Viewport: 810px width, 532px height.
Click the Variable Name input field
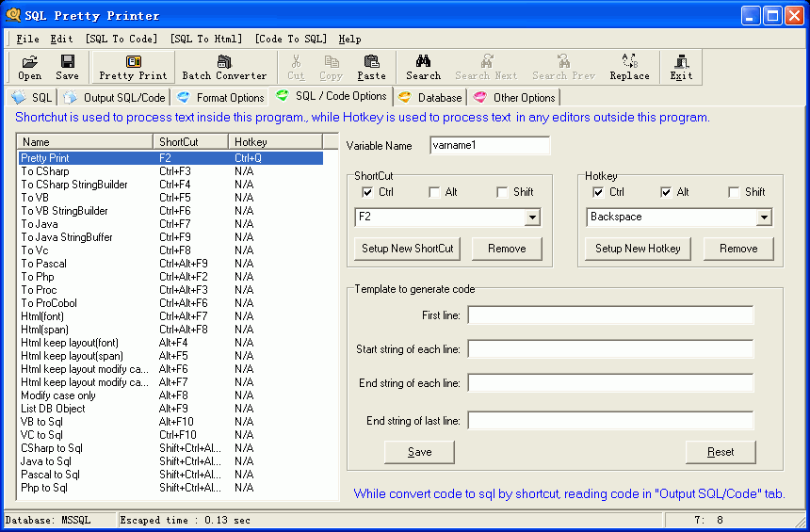490,145
